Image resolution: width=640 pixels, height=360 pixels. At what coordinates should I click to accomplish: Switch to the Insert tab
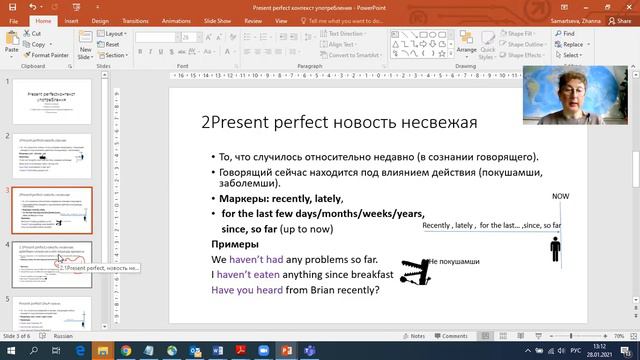[x=71, y=21]
